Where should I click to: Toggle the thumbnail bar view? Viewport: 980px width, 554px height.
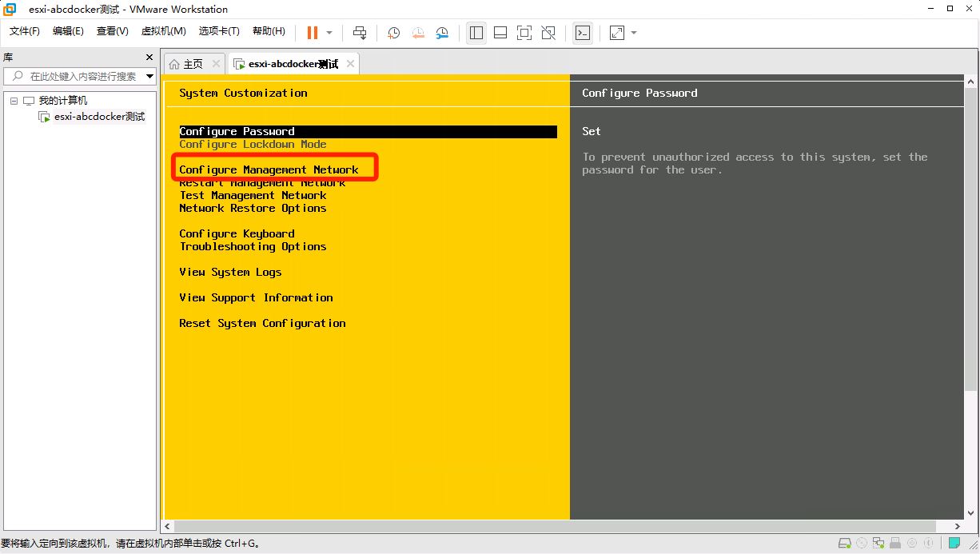pos(500,33)
